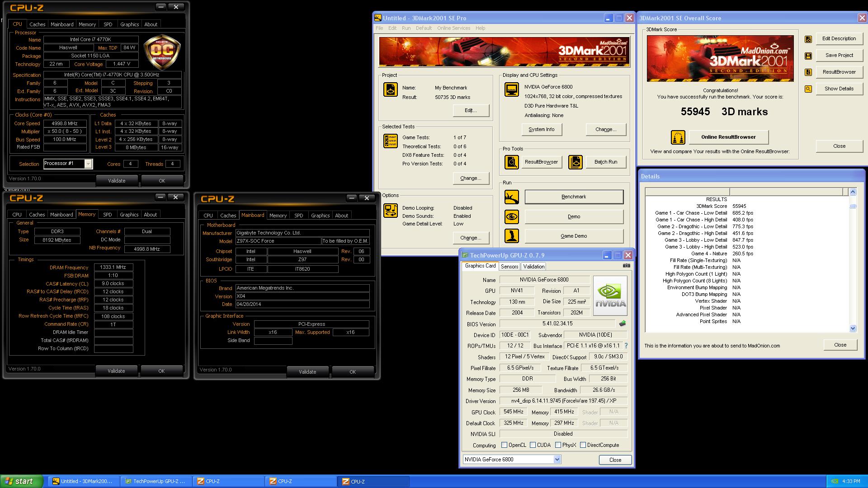
Task: Click the Online ResultBrowser button
Action: tap(728, 137)
